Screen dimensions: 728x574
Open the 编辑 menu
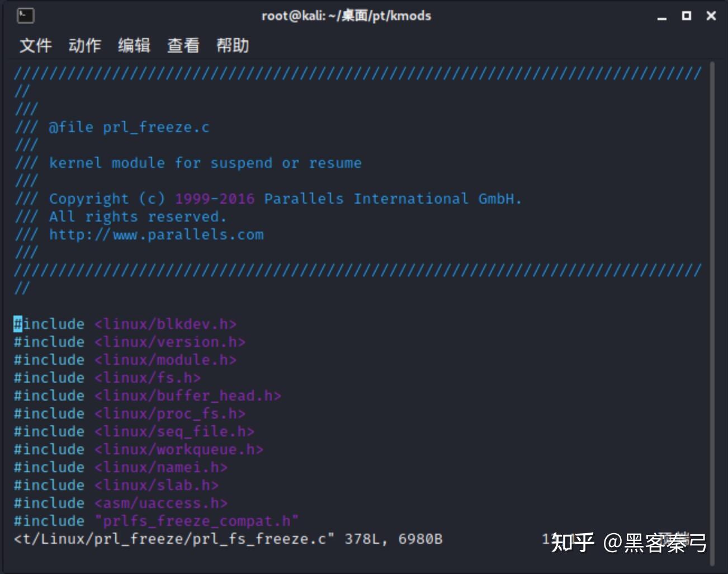(x=134, y=45)
